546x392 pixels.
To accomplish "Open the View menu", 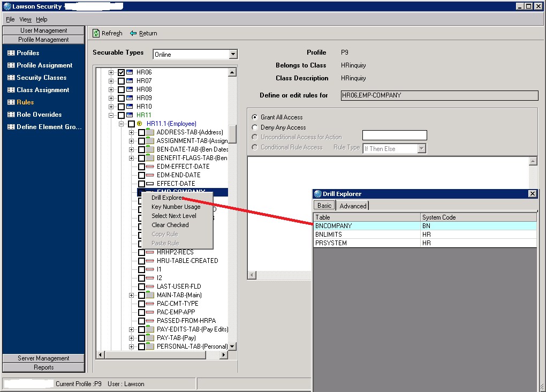I will (25, 19).
